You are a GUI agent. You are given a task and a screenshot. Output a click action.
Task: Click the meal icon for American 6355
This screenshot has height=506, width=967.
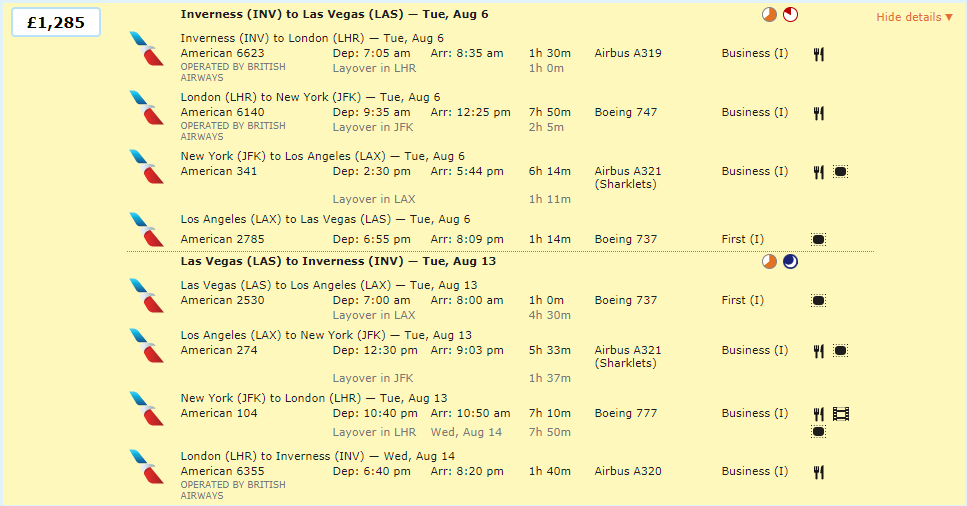coord(818,472)
